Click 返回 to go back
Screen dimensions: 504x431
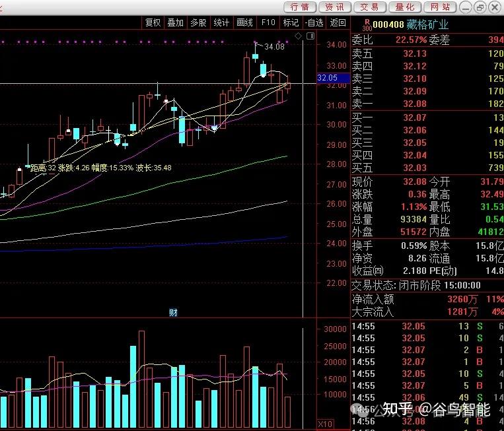tap(338, 22)
